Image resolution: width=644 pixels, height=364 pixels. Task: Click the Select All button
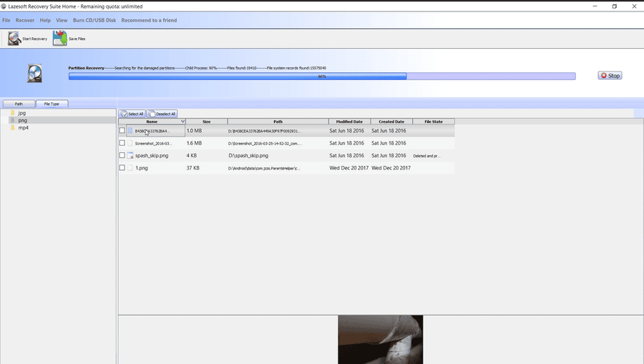tap(132, 114)
